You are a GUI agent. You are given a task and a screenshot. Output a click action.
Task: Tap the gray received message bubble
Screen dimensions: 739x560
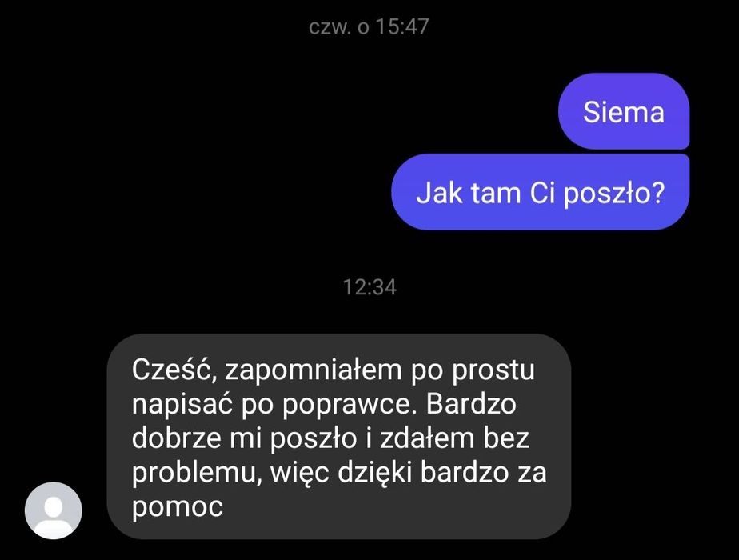click(x=339, y=437)
